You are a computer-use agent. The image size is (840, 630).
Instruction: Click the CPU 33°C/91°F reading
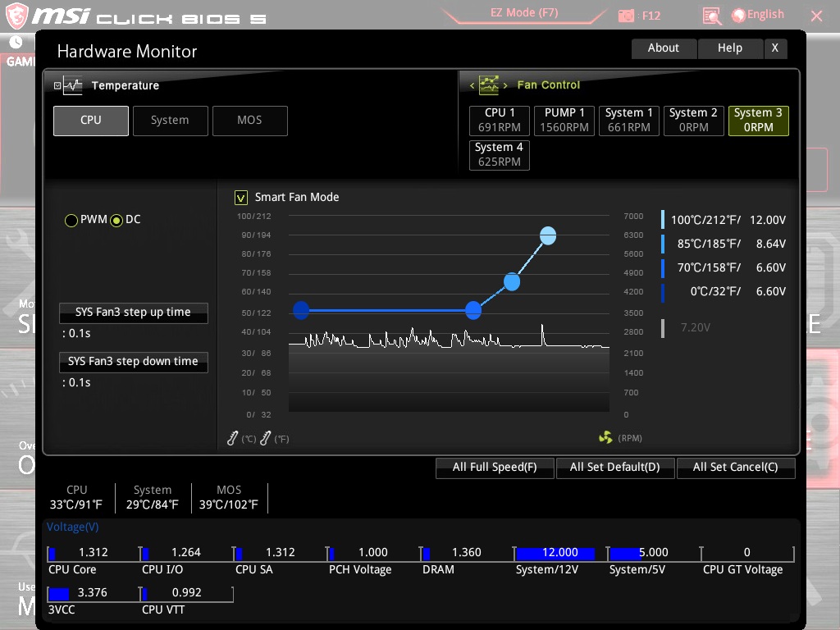(x=76, y=498)
